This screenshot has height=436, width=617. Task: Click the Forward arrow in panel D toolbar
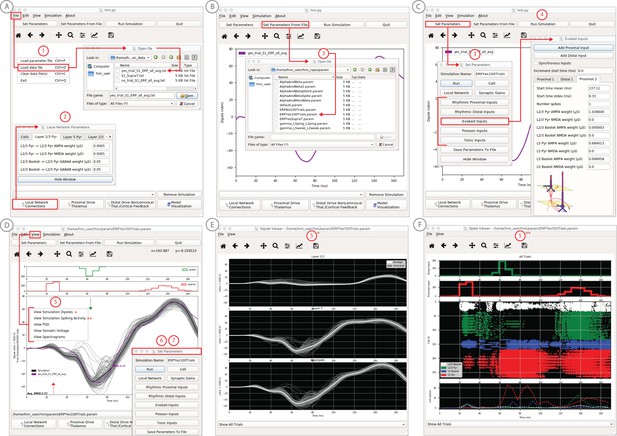[41, 254]
